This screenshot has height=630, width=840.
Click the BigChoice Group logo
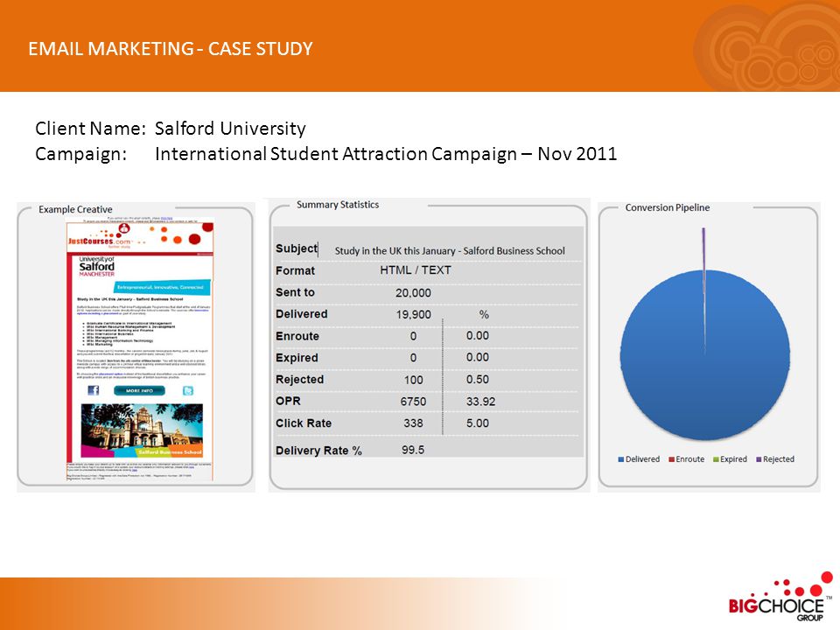[780, 597]
